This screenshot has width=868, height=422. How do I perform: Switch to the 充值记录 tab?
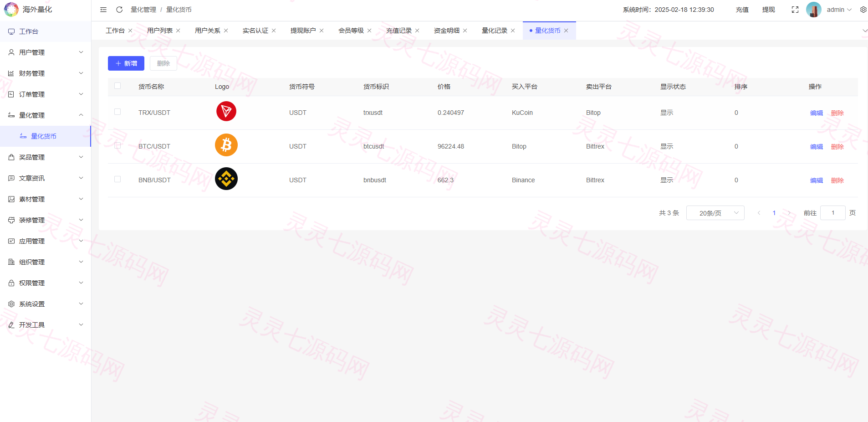coord(399,31)
